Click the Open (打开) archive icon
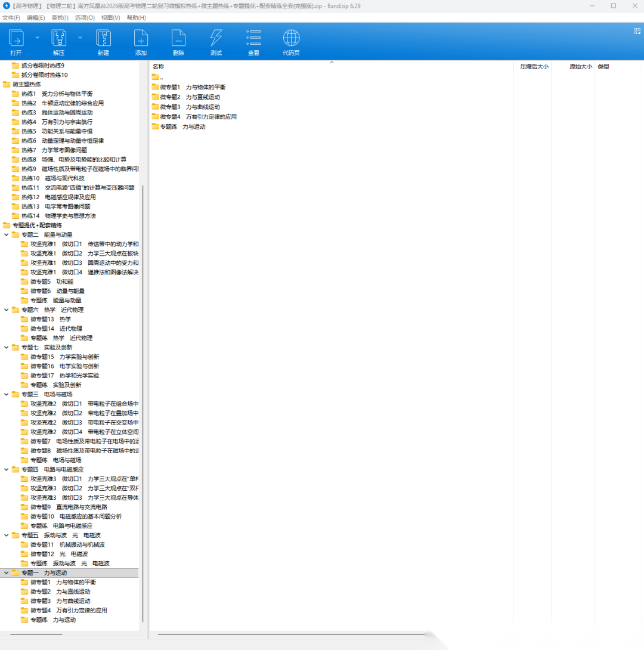The width and height of the screenshot is (644, 650). tap(16, 39)
